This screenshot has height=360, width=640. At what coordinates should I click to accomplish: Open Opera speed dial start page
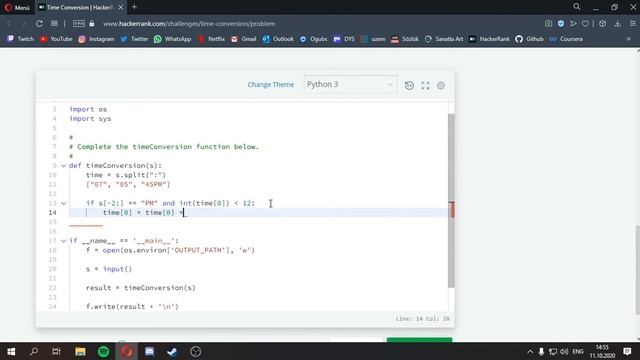click(x=54, y=24)
